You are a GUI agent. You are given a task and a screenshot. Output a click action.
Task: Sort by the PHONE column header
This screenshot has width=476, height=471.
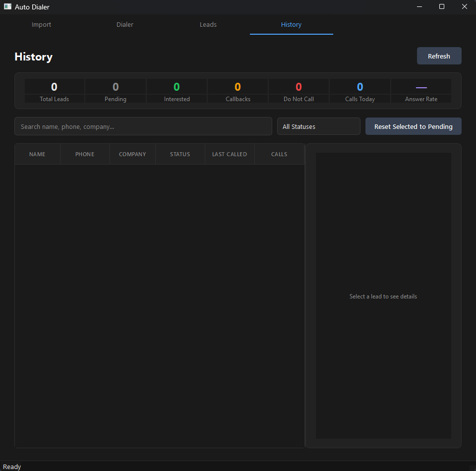click(x=85, y=154)
